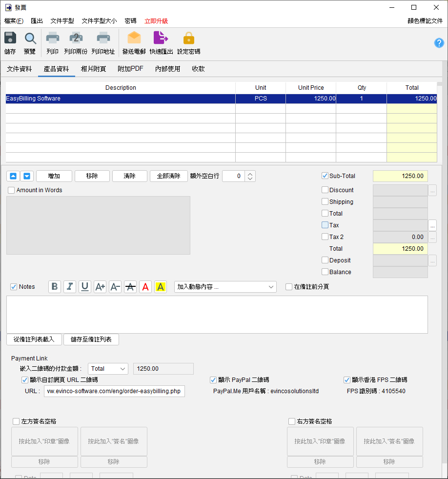Screen dimensions: 448x479
Task: Toggle PayPal QR code (顯示 PayPal 二維碼) checkbox
Action: point(213,379)
